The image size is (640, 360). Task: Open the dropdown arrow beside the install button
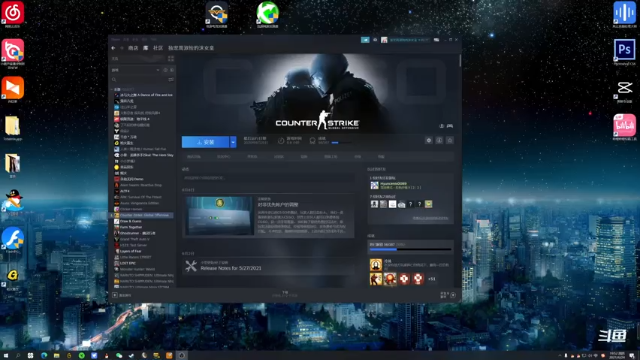coord(233,142)
